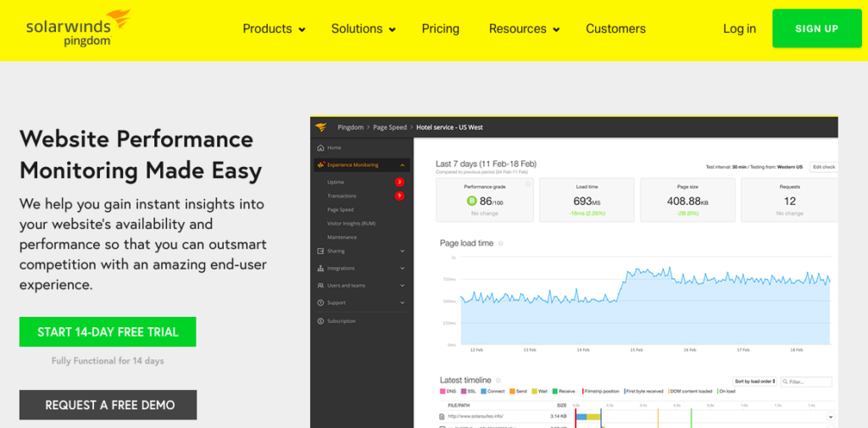Viewport: 868px width, 428px height.
Task: Expand the Integrations section chevron
Action: coord(403,268)
